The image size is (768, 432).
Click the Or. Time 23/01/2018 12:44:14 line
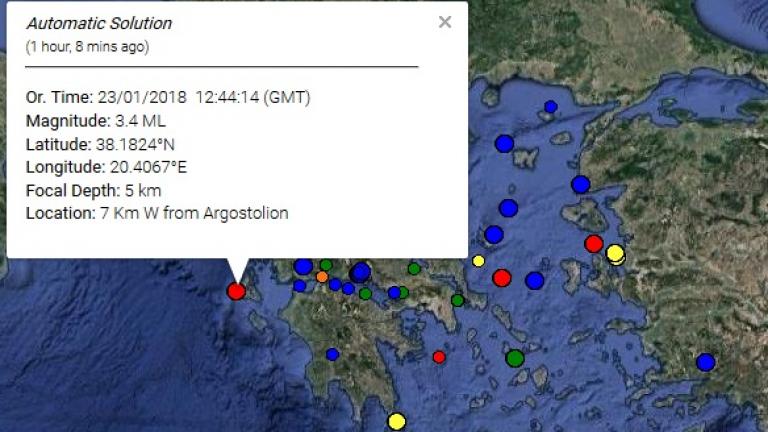(168, 97)
